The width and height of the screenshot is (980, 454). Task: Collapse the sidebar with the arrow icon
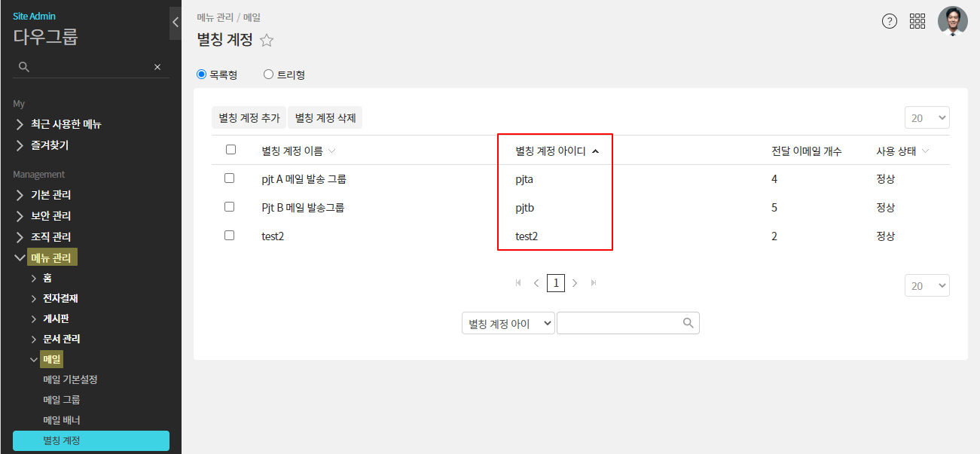point(176,22)
